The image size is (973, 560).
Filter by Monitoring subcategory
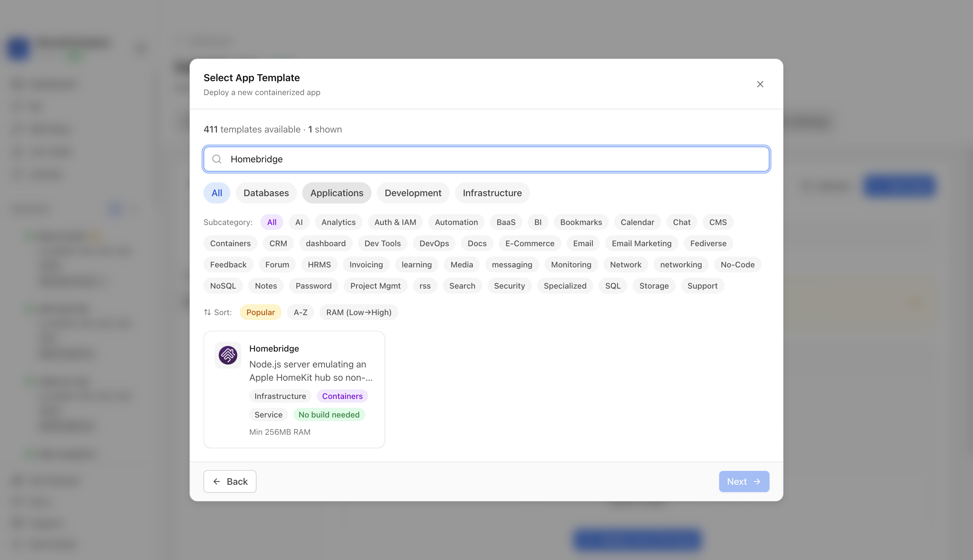tap(571, 264)
